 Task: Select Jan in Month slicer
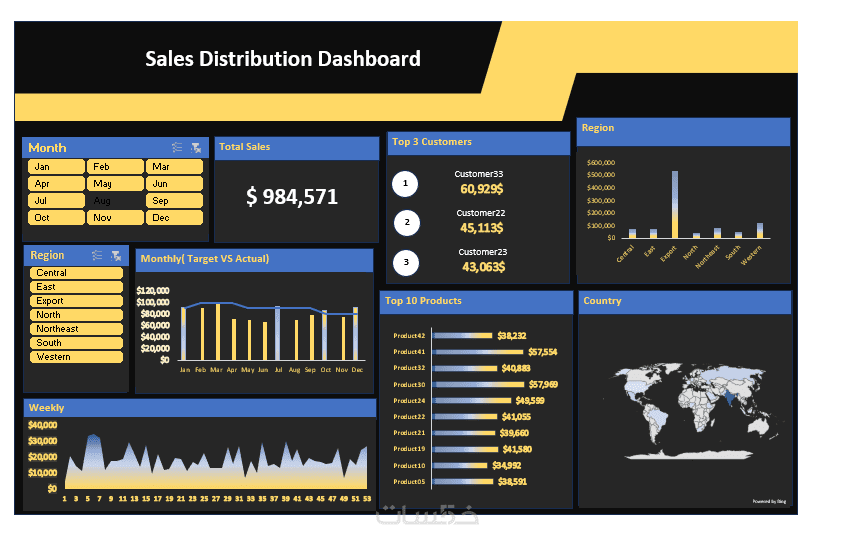tap(56, 167)
